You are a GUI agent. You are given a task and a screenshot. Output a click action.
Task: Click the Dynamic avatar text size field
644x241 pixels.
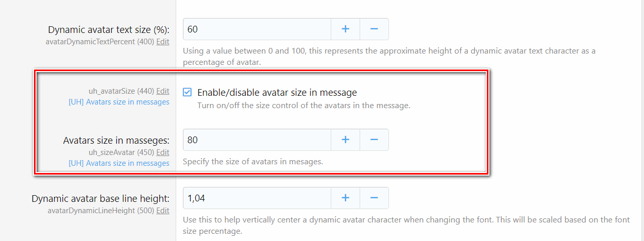click(257, 29)
